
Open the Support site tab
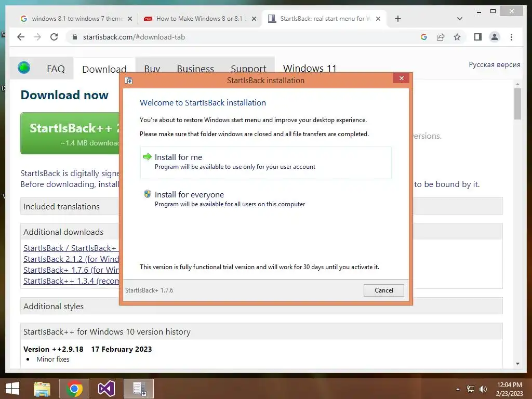coord(248,69)
